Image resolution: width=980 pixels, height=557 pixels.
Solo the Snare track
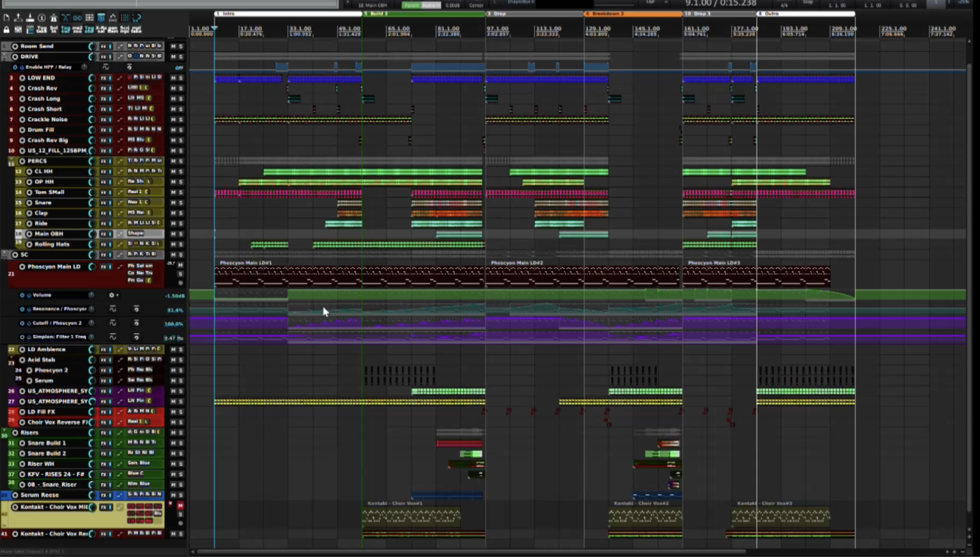pos(181,203)
